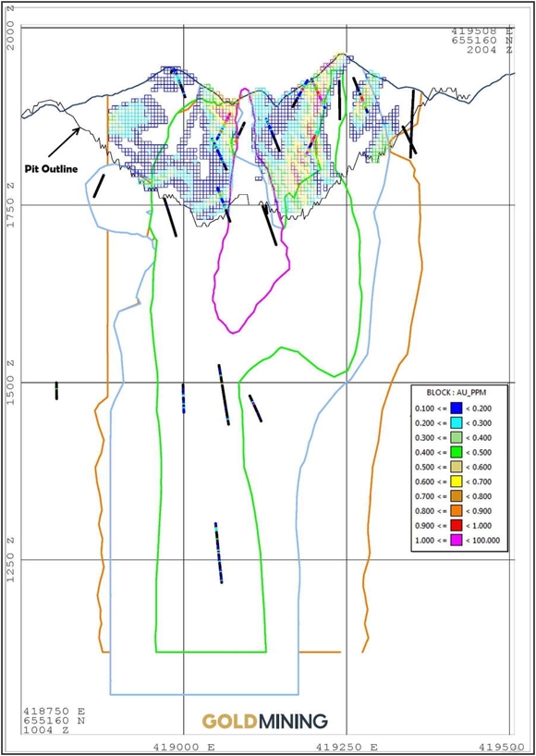The width and height of the screenshot is (536, 756).
Task: Select the bright green 0.400–0.500 legend swatch
Action: 457,452
